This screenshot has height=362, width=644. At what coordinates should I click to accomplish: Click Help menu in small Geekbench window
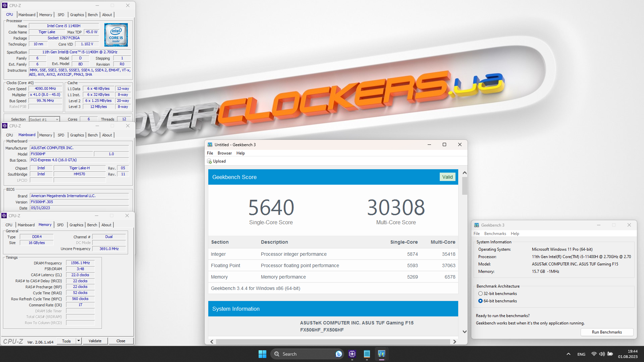tap(515, 234)
